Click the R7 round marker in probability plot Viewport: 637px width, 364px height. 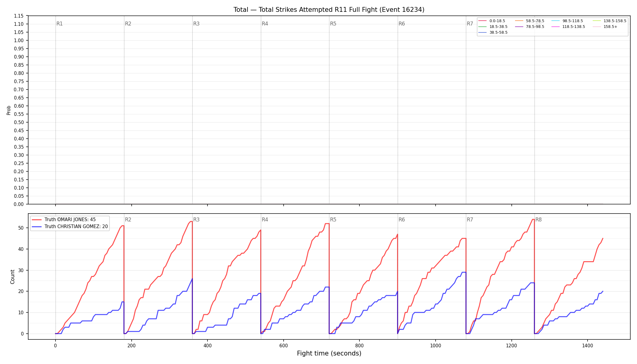click(x=470, y=24)
